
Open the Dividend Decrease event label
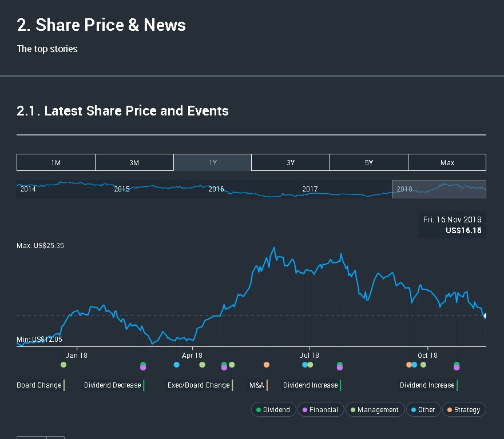coord(112,385)
